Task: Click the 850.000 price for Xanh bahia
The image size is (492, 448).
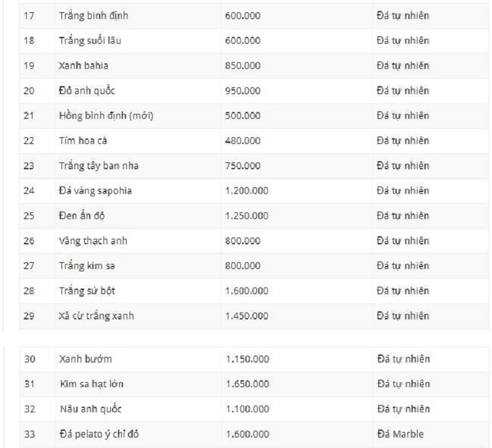Action: (242, 66)
